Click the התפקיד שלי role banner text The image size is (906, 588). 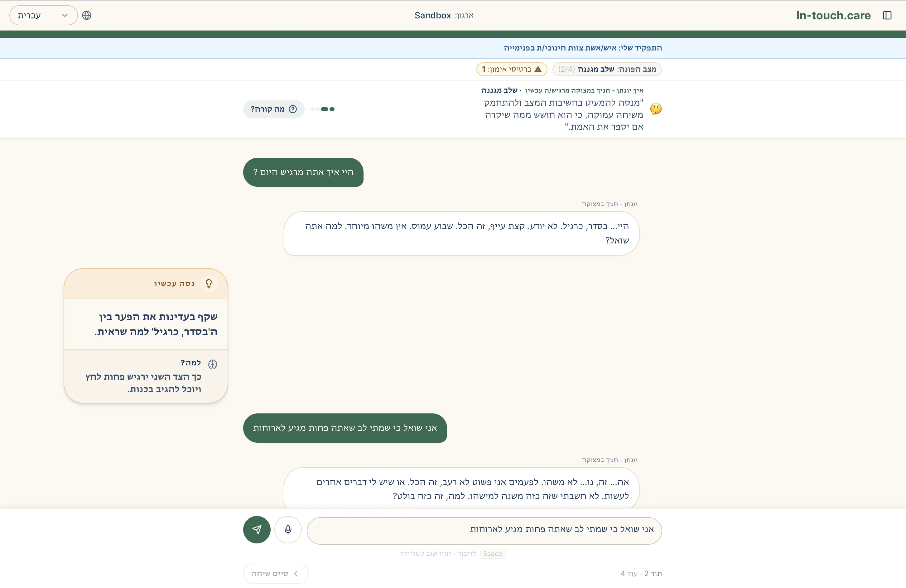(x=583, y=48)
